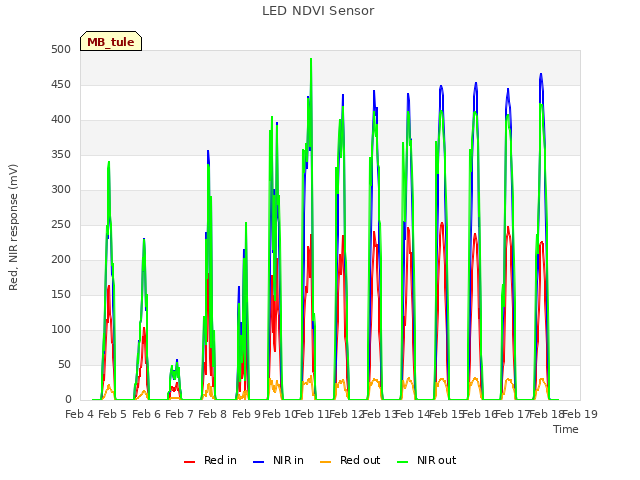
Task: Click the 350 y-axis tick label
Action: (x=61, y=154)
